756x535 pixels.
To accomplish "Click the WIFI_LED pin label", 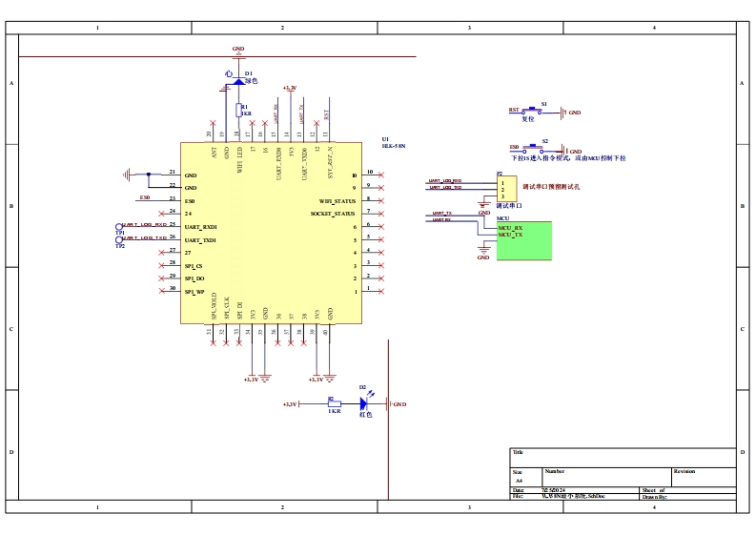I will (x=239, y=160).
